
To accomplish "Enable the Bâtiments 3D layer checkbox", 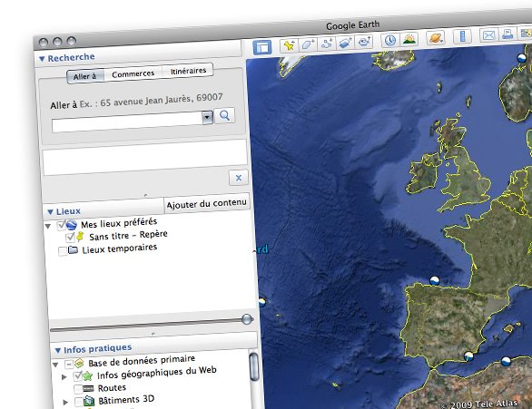I will 79,403.
